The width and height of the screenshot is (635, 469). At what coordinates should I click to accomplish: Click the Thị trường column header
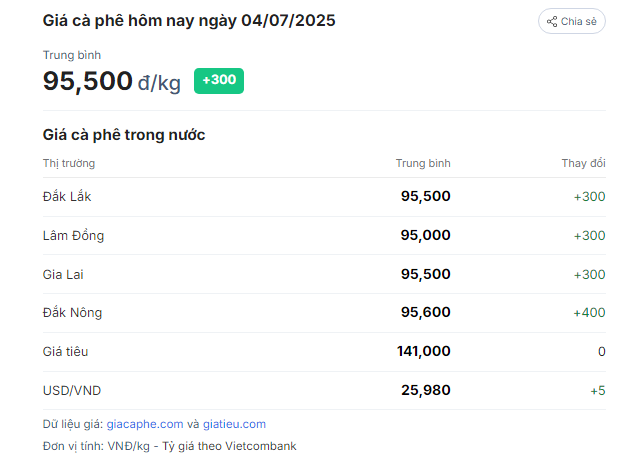pyautogui.click(x=69, y=163)
